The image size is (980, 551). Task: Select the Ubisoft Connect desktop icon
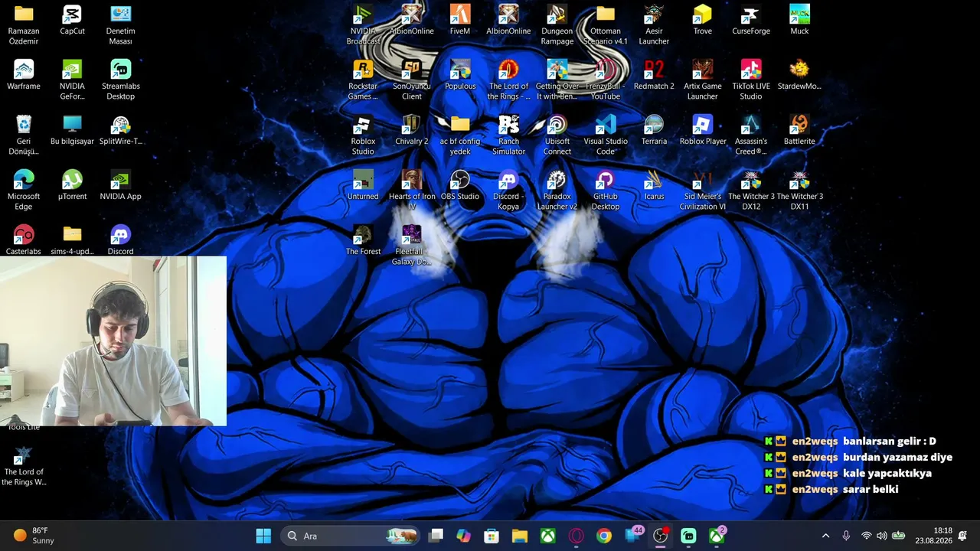(x=557, y=135)
